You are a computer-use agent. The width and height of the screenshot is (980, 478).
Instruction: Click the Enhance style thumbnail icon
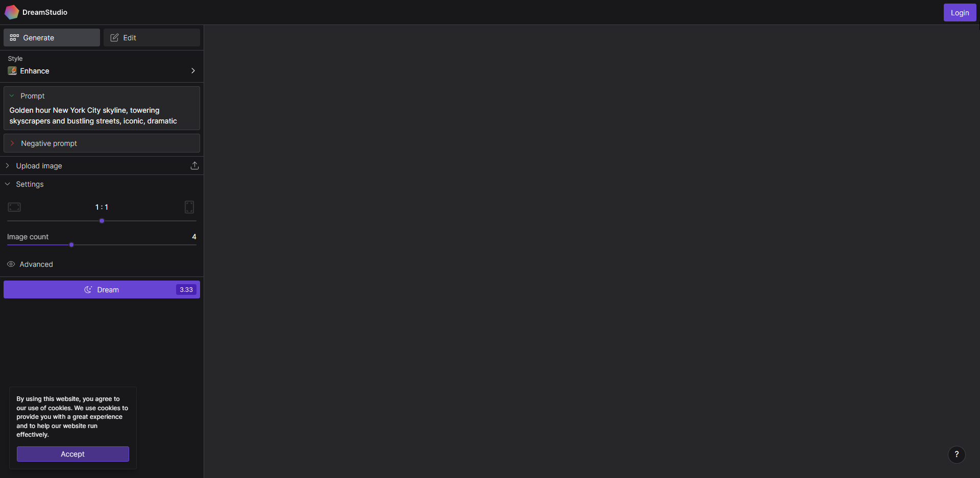[12, 71]
